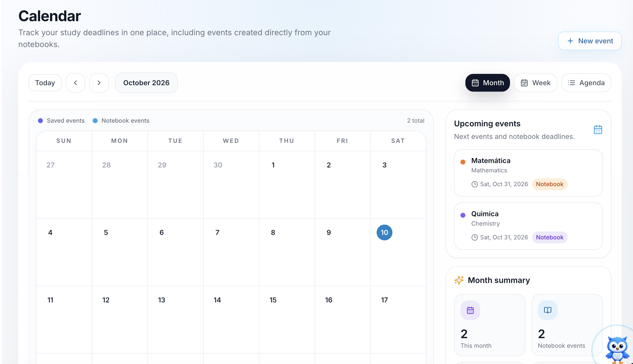The image size is (633, 364).
Task: Click the Upcoming events heading
Action: 487,124
